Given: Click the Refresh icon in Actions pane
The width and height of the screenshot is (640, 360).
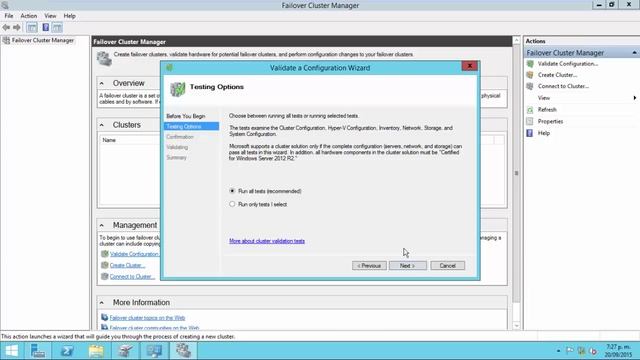Looking at the screenshot, I should 530,110.
